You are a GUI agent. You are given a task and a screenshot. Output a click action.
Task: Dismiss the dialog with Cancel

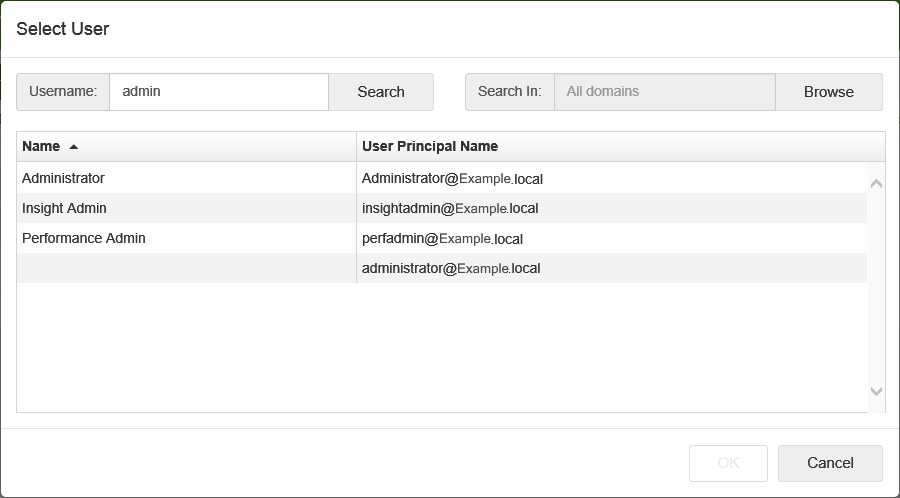[830, 463]
